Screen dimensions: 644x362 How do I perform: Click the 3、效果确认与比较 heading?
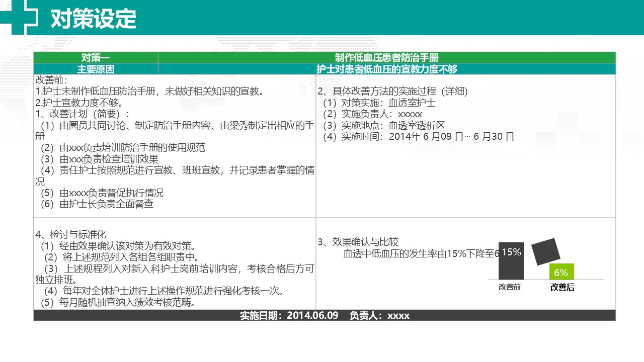click(358, 242)
